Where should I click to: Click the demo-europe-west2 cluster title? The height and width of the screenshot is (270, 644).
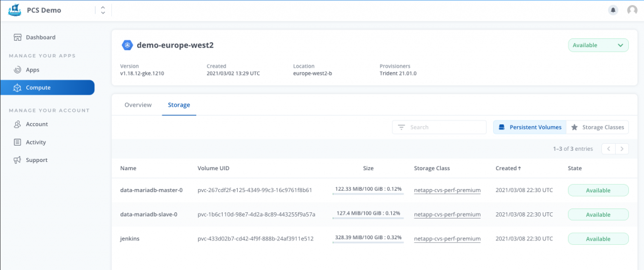(175, 46)
